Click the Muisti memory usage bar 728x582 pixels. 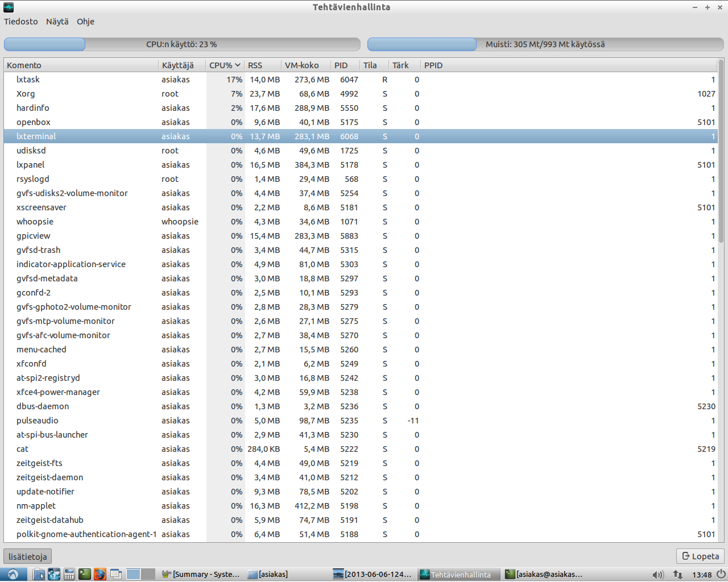coord(545,44)
